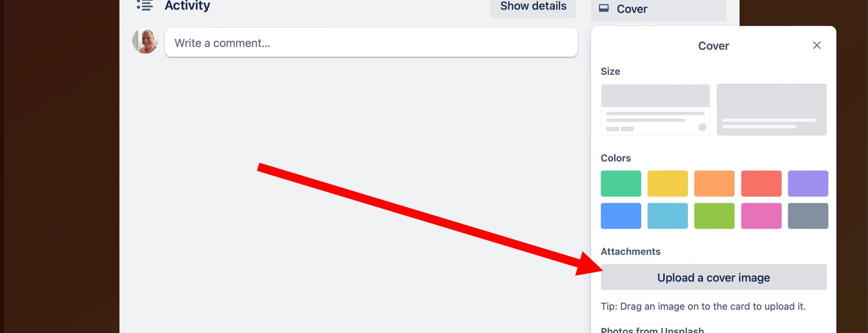This screenshot has width=868, height=333.
Task: Select the half-height cover size option
Action: pos(655,109)
